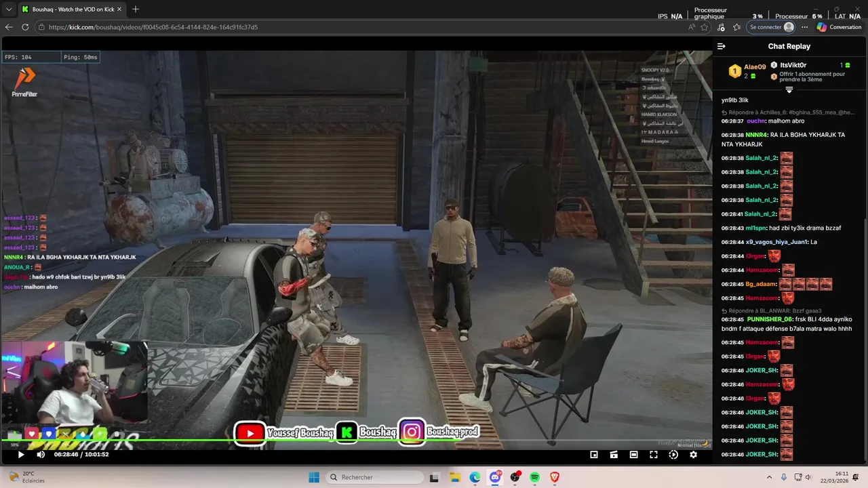Add this page to favorites
The image size is (868, 488).
point(705,27)
